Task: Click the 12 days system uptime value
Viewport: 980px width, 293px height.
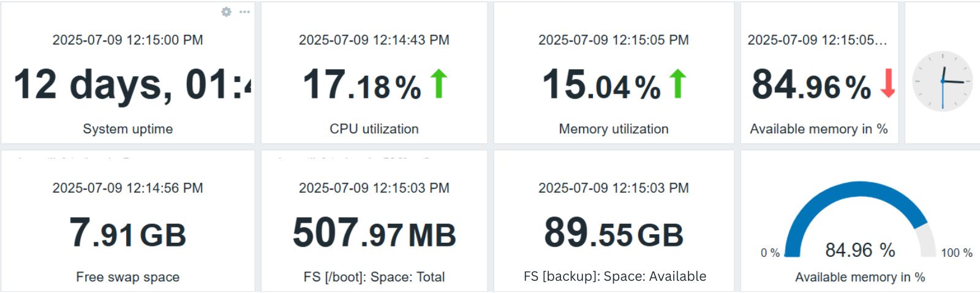Action: pos(132,84)
